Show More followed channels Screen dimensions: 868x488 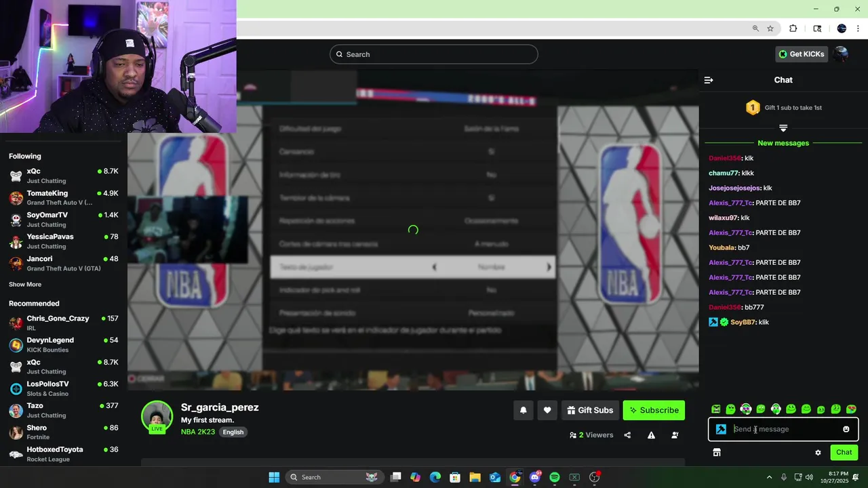coord(25,285)
